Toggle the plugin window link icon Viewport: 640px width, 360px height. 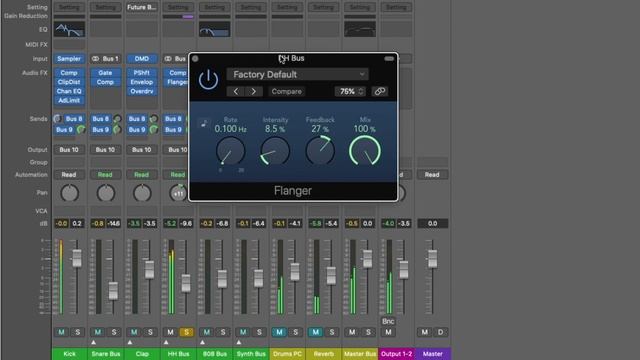point(380,91)
